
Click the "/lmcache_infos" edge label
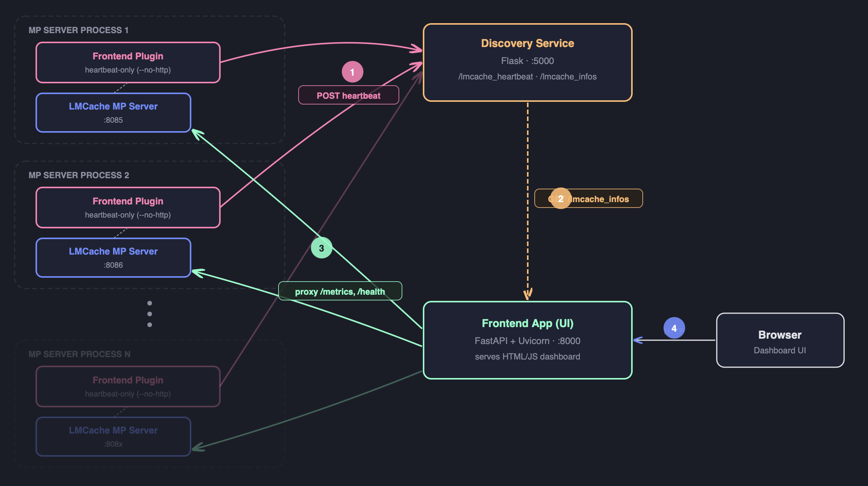click(589, 199)
